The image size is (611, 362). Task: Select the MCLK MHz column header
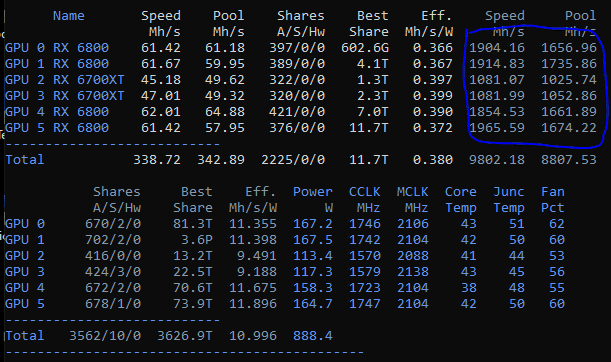pyautogui.click(x=413, y=200)
